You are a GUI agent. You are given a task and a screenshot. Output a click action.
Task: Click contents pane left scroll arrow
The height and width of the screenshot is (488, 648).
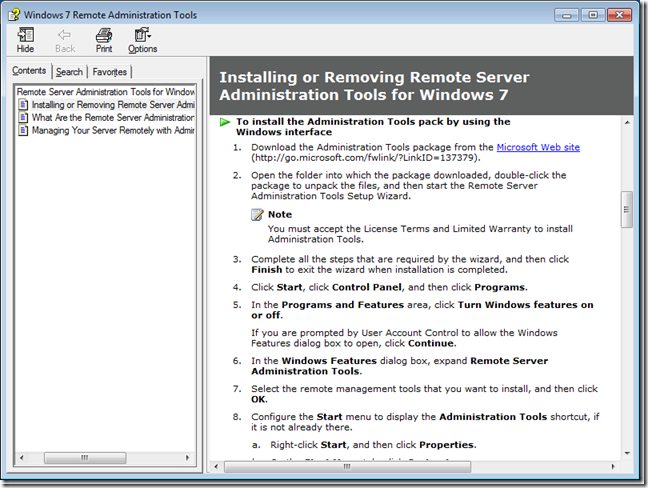21,457
